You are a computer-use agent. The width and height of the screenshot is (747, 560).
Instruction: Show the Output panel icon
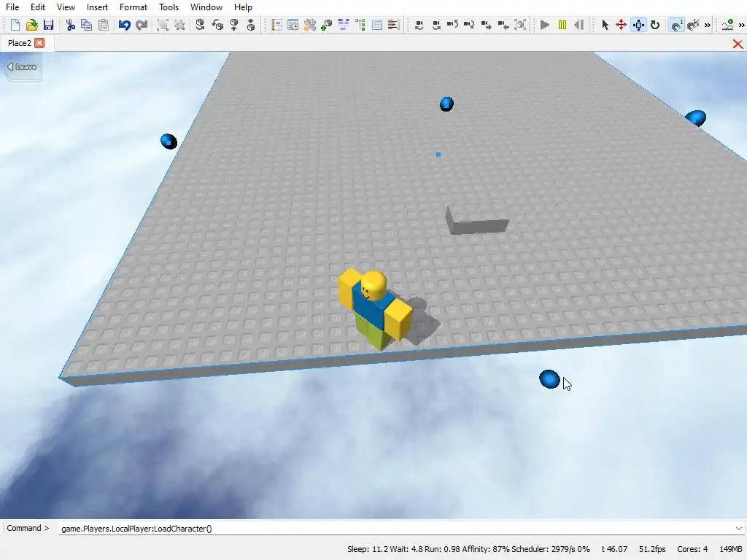pyautogui.click(x=393, y=25)
